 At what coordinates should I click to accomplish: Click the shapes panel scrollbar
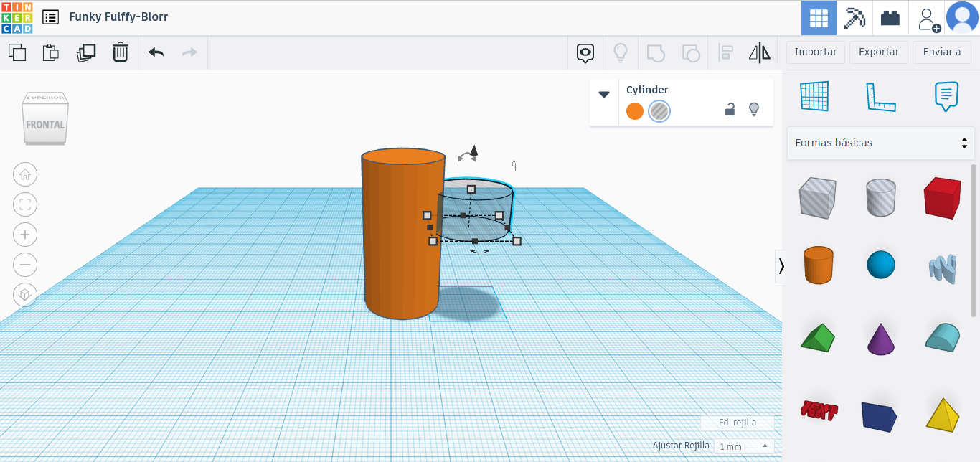tap(974, 240)
